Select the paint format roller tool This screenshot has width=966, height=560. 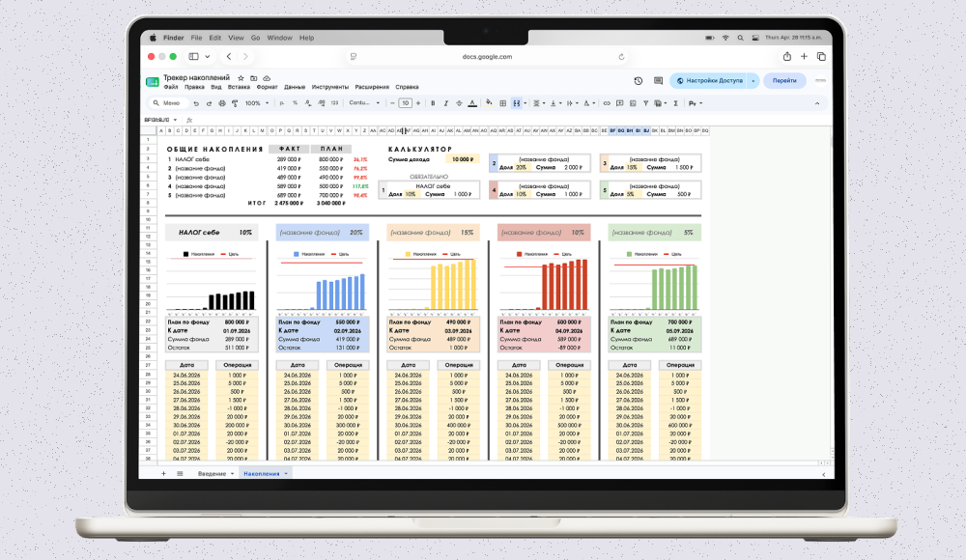[235, 103]
